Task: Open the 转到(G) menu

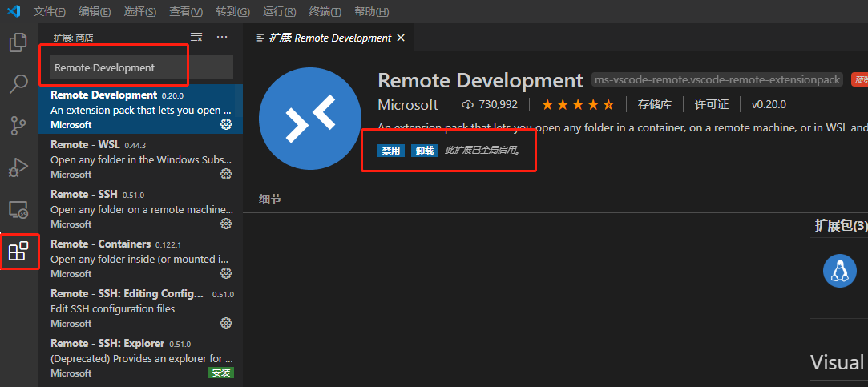Action: tap(232, 12)
